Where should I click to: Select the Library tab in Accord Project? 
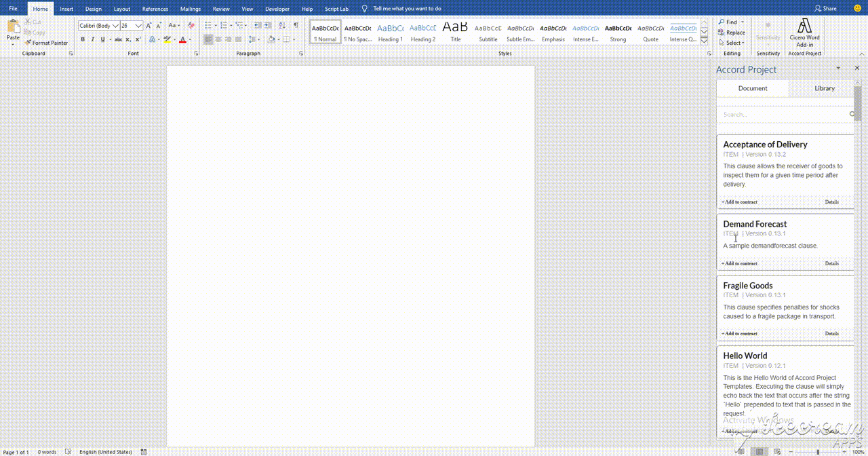825,88
